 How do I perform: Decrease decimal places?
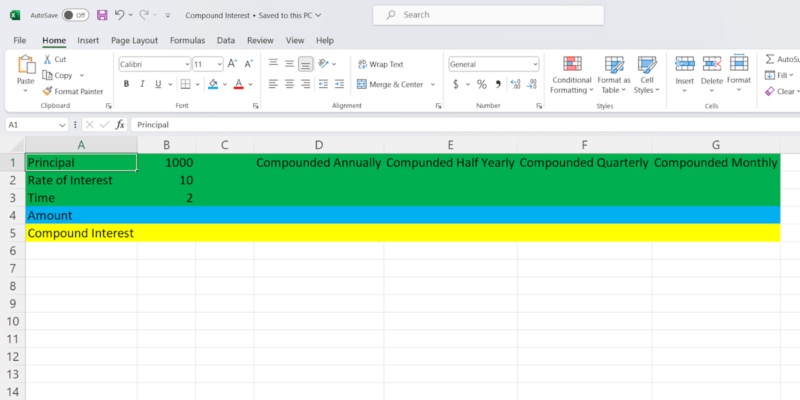532,85
